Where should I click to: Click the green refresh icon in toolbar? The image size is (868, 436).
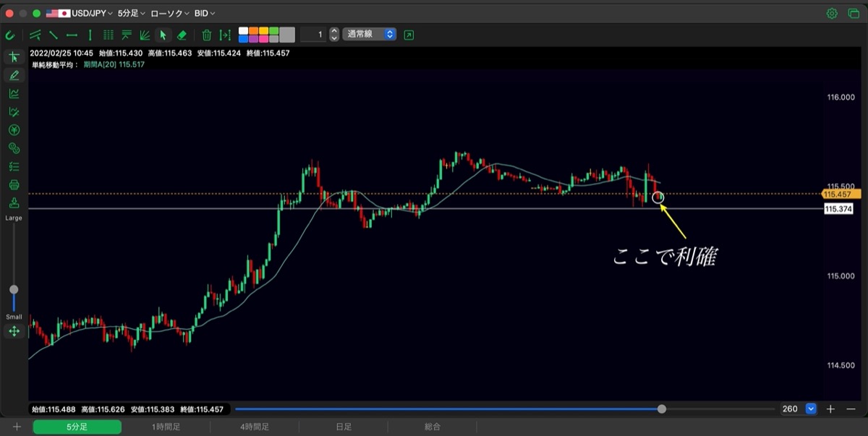(10, 35)
